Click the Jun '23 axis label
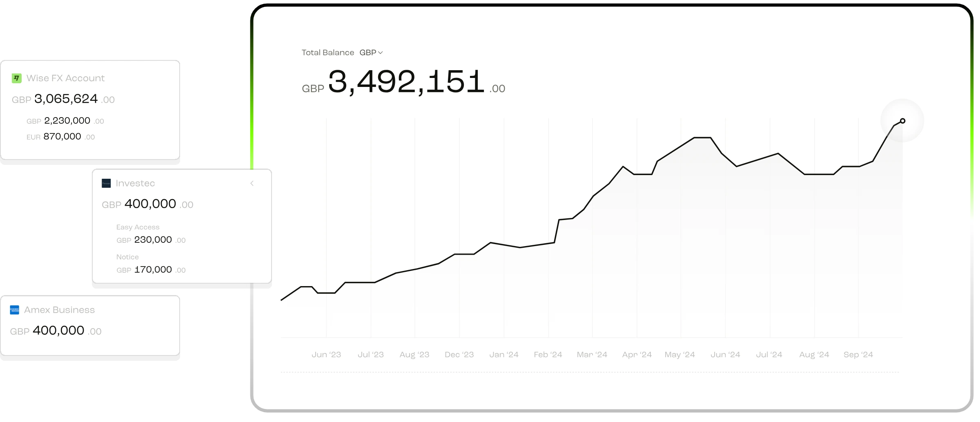 click(x=326, y=355)
